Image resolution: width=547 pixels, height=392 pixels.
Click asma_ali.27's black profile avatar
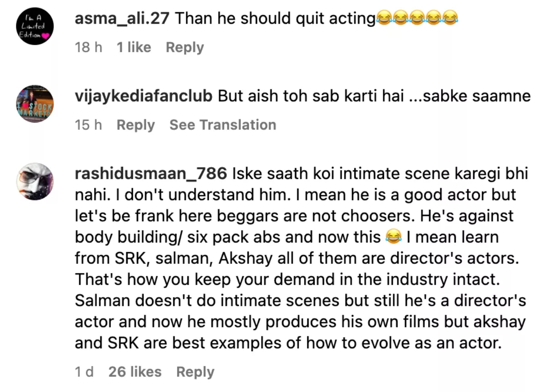35,26
